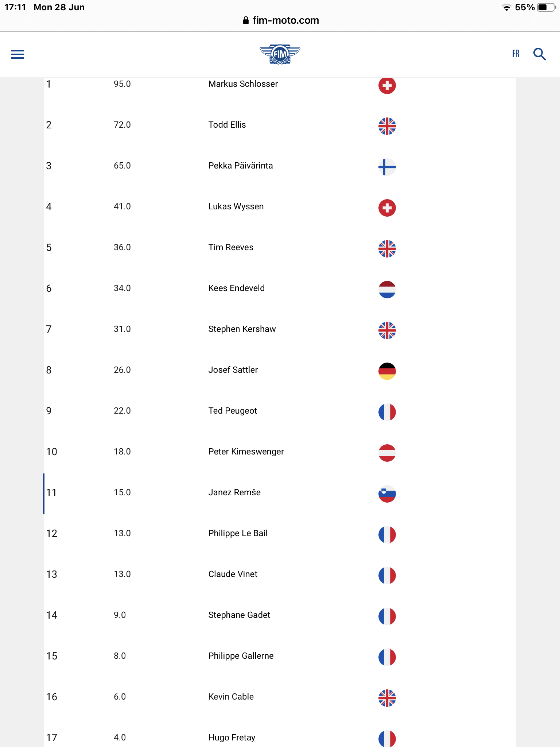Select rider Tim Reeves
Viewport: 560px width, 747px height.
coord(231,247)
